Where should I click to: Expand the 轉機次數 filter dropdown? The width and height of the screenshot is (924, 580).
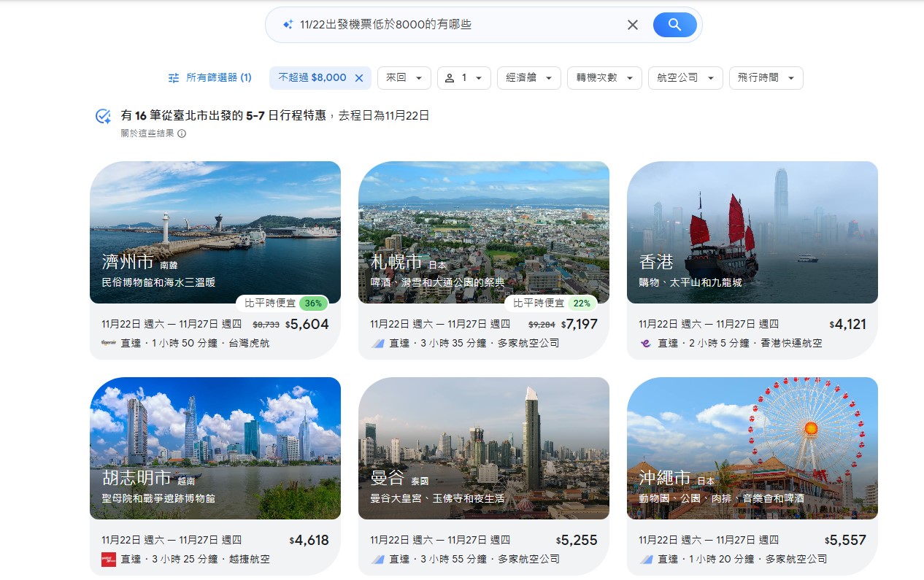tap(604, 77)
